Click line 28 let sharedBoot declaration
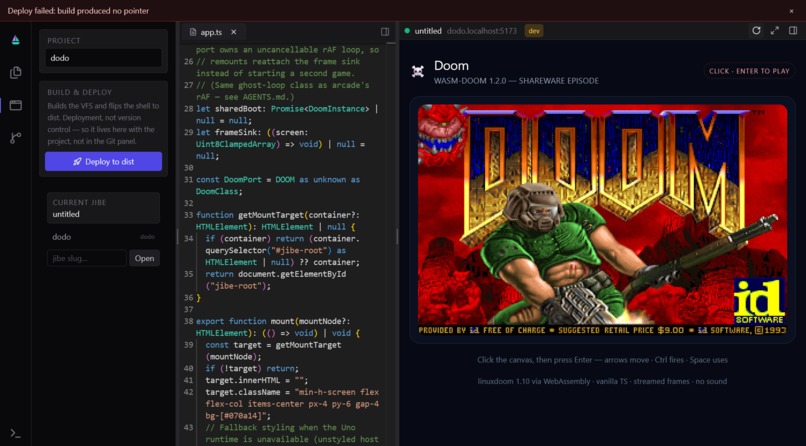The height and width of the screenshot is (446, 806). click(287, 115)
